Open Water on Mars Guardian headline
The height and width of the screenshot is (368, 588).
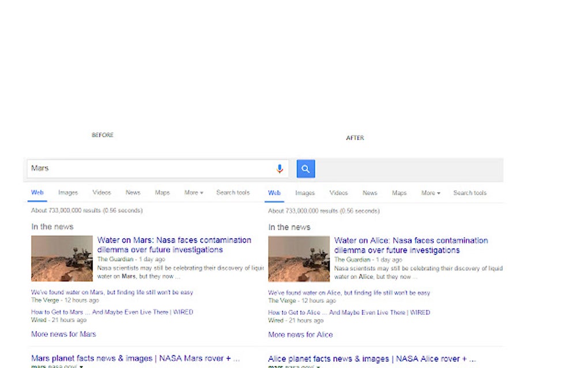pyautogui.click(x=174, y=245)
